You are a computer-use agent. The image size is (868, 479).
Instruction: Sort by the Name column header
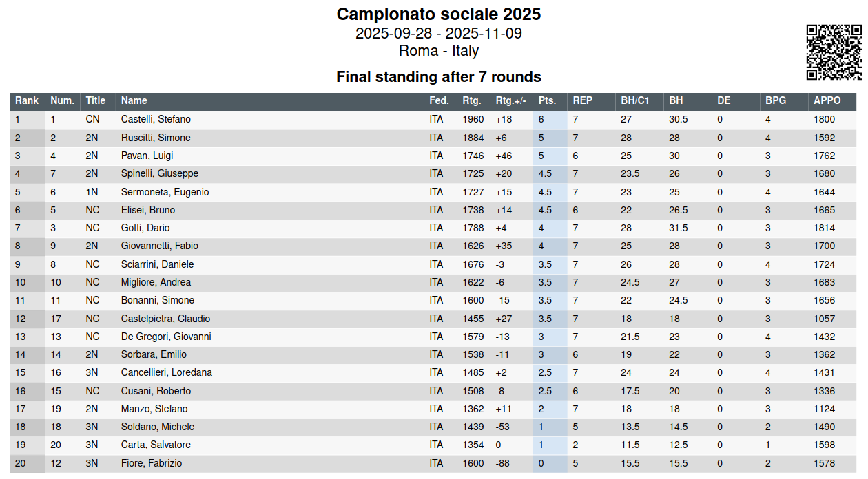pos(134,101)
